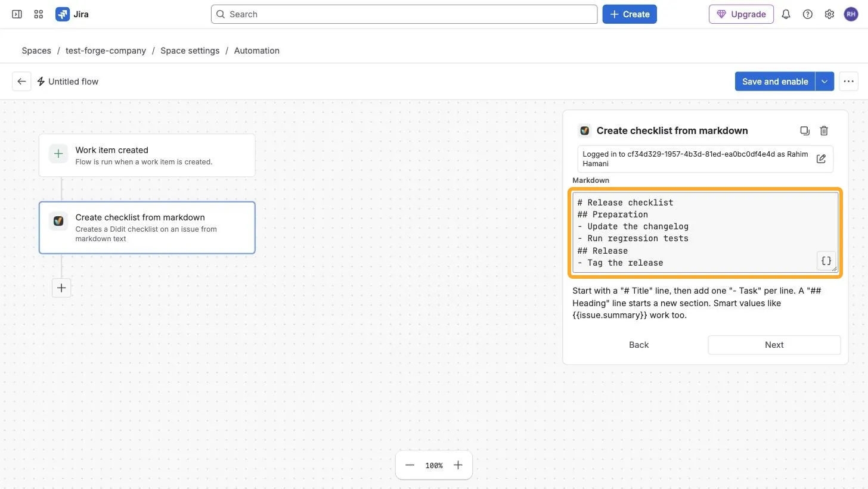
Task: Open the test-forge-company breadcrumb
Action: pos(106,51)
